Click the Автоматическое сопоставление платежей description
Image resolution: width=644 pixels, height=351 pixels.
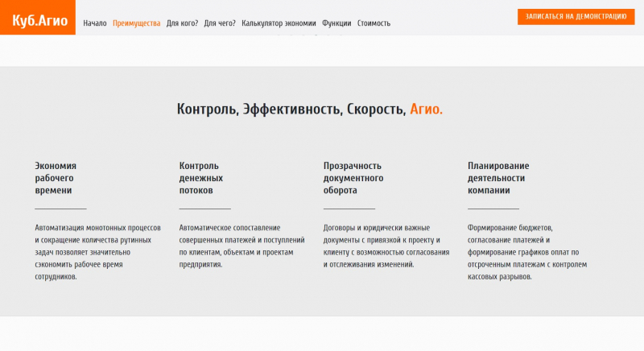(x=242, y=246)
